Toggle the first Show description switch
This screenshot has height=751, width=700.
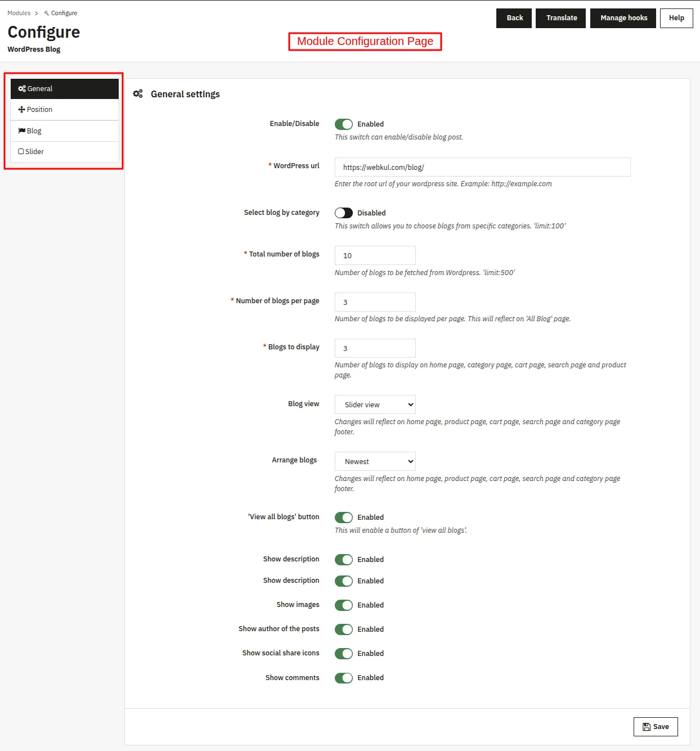(x=344, y=560)
